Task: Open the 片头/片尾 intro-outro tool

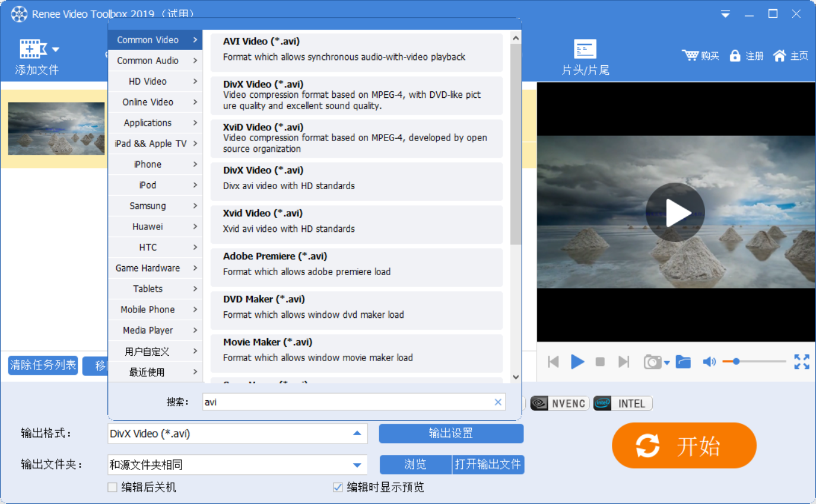Action: point(585,49)
